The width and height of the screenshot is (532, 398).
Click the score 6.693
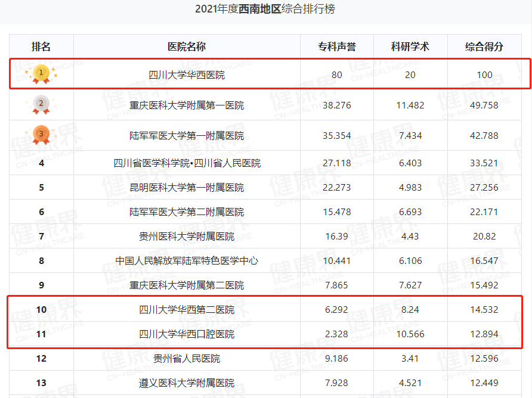pyautogui.click(x=410, y=212)
